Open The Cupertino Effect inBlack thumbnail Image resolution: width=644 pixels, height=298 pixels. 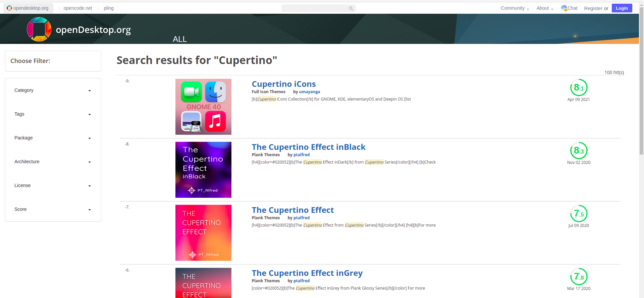coord(203,170)
